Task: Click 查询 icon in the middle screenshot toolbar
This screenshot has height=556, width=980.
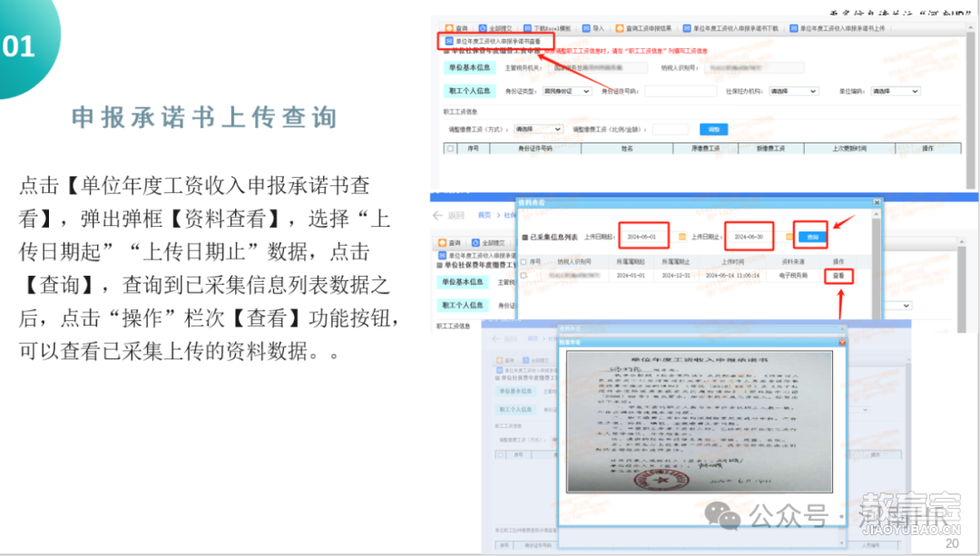Action: pos(443,243)
